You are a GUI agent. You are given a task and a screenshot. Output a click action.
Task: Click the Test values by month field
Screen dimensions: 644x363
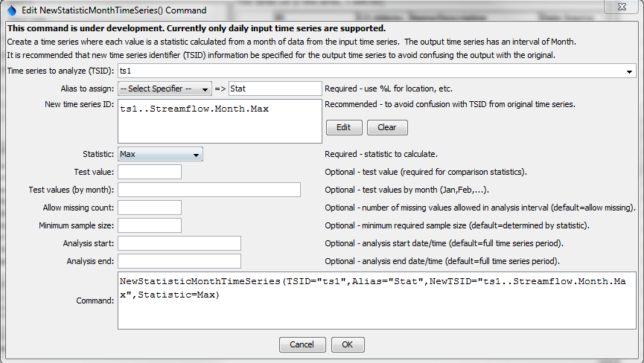point(209,190)
